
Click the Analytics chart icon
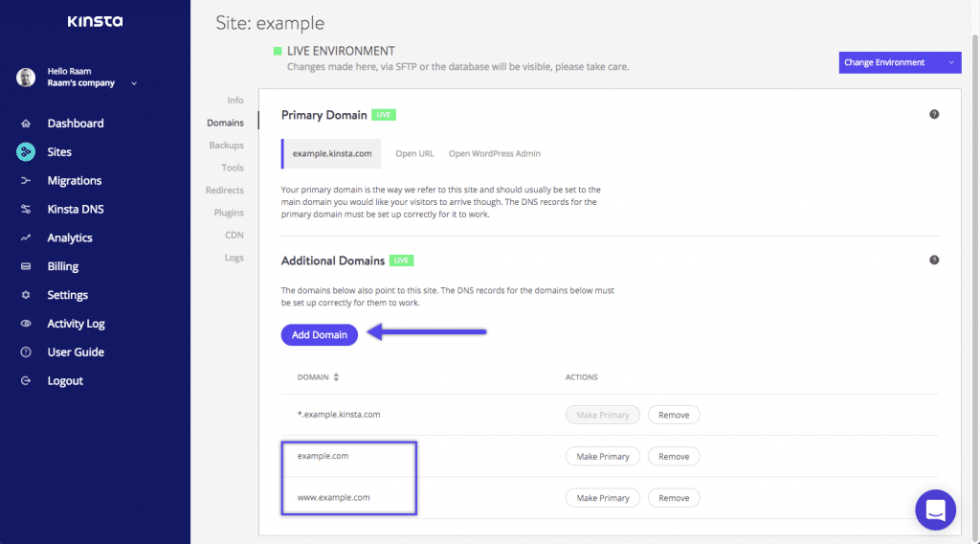click(26, 238)
